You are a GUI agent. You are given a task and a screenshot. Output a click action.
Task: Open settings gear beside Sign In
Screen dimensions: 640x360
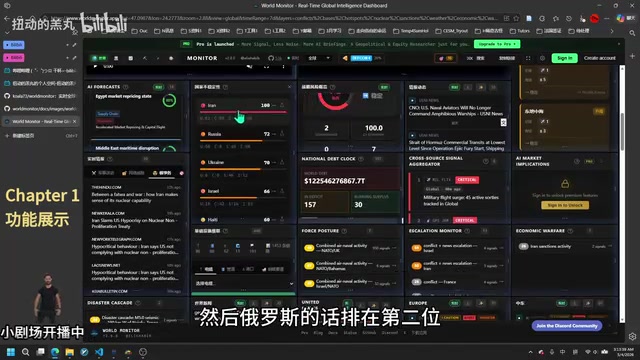click(x=542, y=58)
